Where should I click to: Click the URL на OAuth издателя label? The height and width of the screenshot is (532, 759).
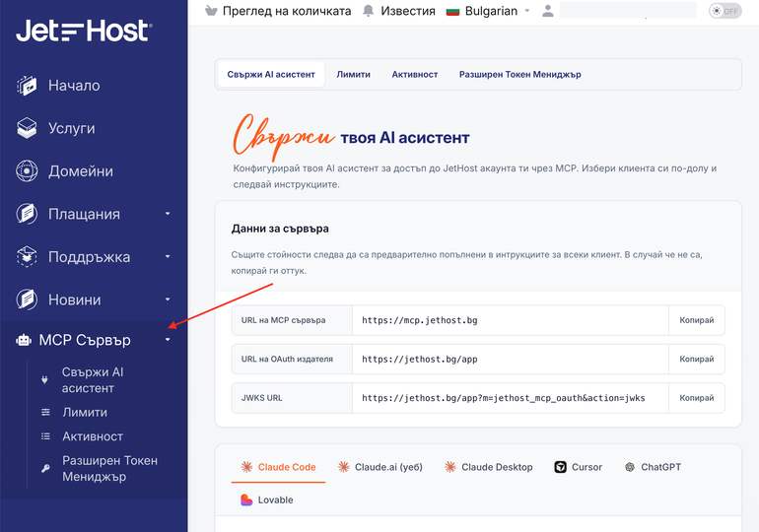[x=287, y=359]
